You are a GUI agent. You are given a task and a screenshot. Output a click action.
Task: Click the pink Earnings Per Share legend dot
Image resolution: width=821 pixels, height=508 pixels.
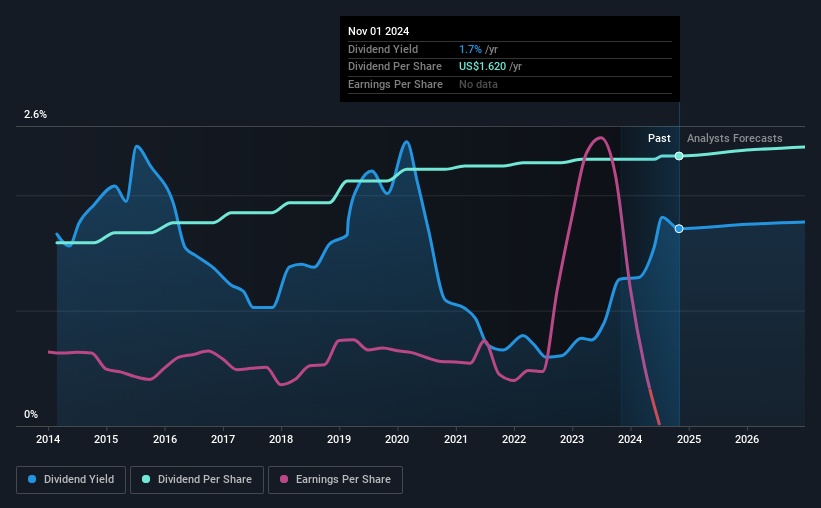pos(284,479)
